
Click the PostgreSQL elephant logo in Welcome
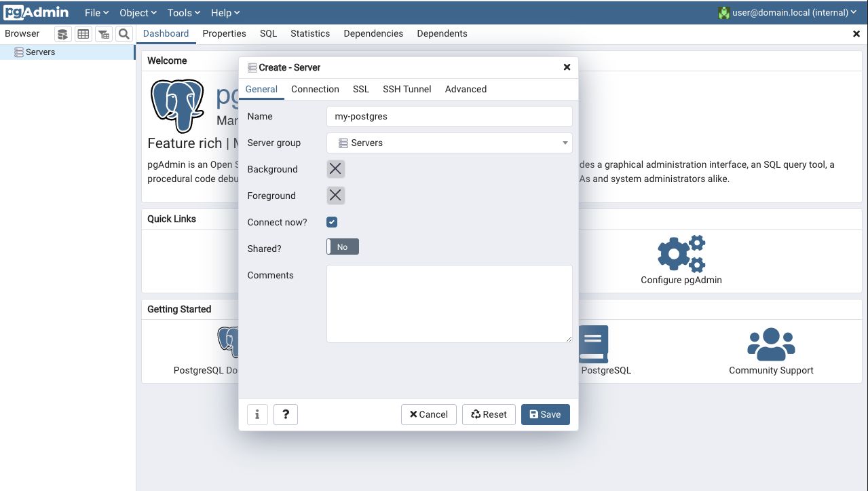click(x=178, y=105)
